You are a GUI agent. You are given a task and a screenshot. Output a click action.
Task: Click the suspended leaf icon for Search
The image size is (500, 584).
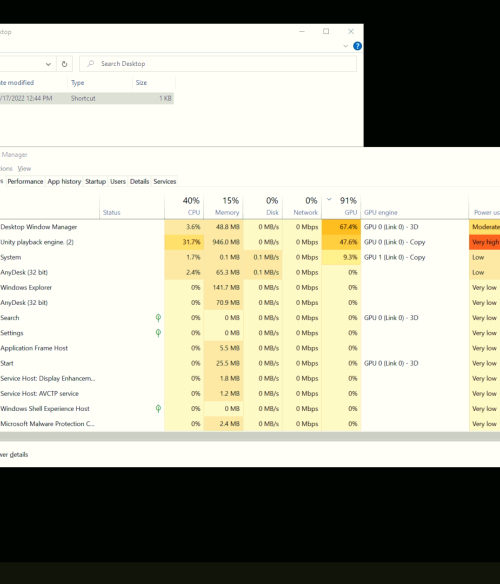(x=158, y=318)
